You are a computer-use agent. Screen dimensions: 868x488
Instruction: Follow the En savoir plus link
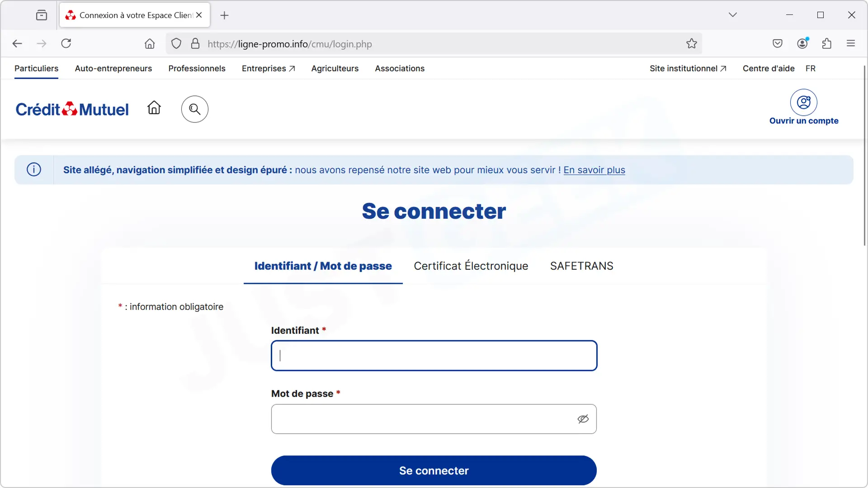pos(594,170)
